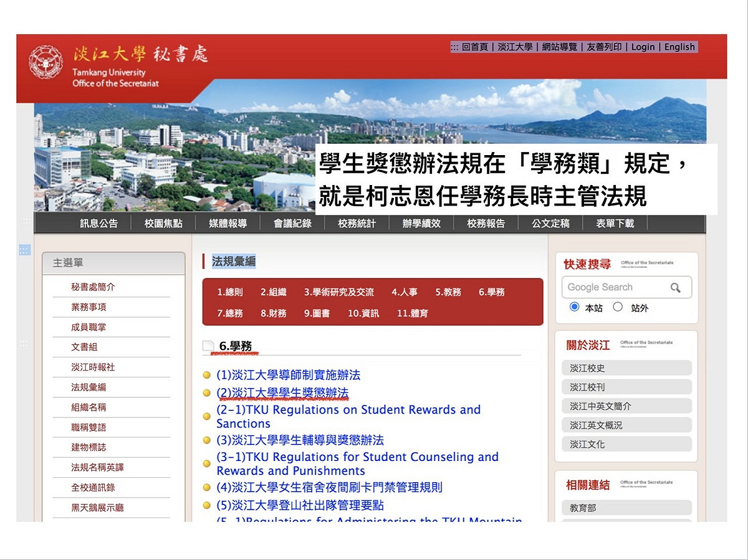The height and width of the screenshot is (560, 748).
Task: Select the 4.人事 category tab
Action: pos(405,292)
